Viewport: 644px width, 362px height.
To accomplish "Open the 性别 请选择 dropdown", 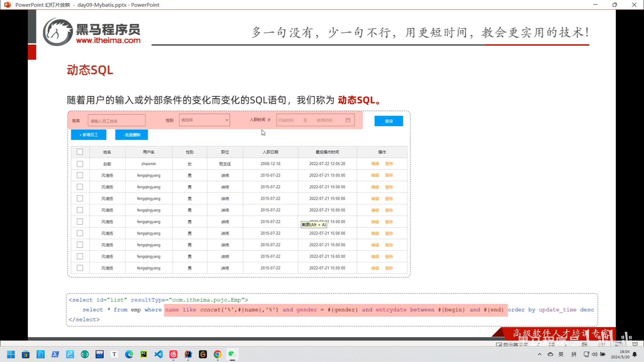I will [204, 120].
